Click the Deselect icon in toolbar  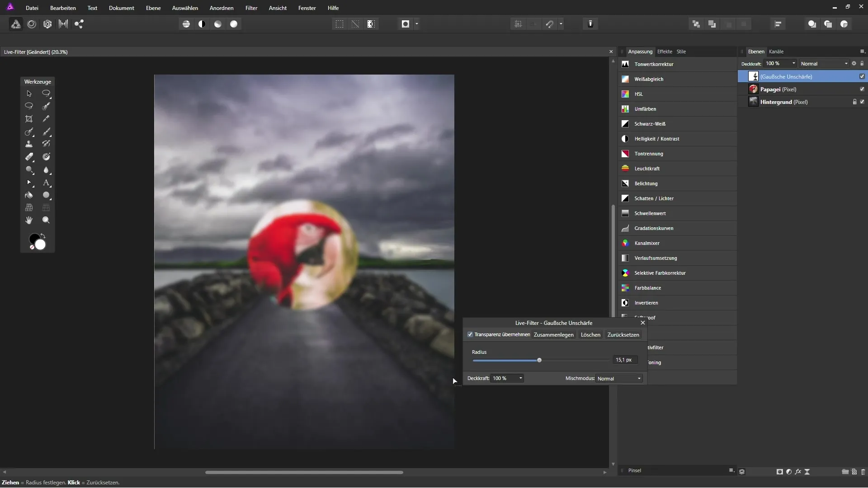[x=355, y=24]
